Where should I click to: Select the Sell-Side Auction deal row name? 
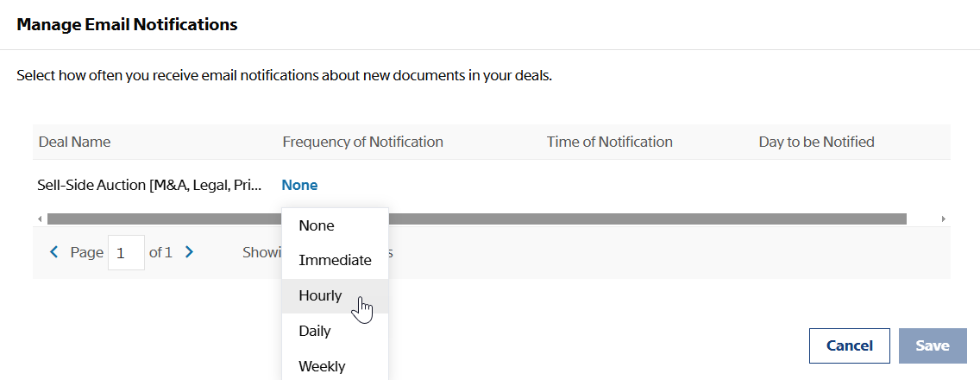pos(150,186)
